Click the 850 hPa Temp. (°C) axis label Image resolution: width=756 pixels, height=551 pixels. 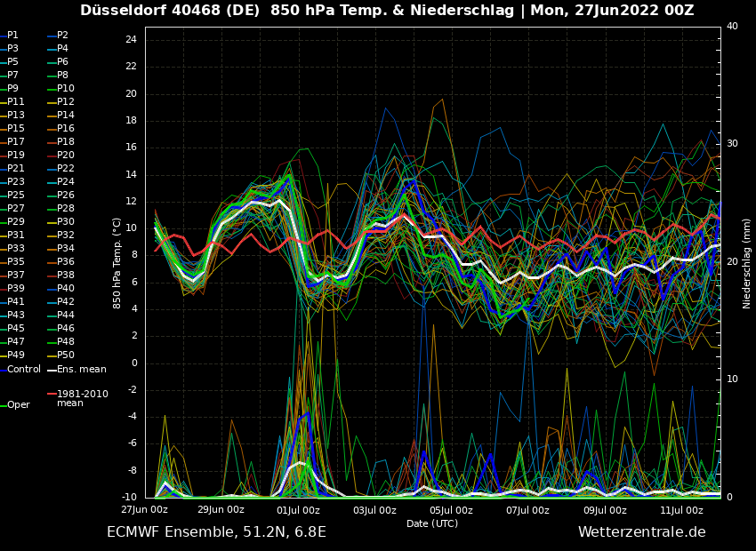tap(117, 262)
